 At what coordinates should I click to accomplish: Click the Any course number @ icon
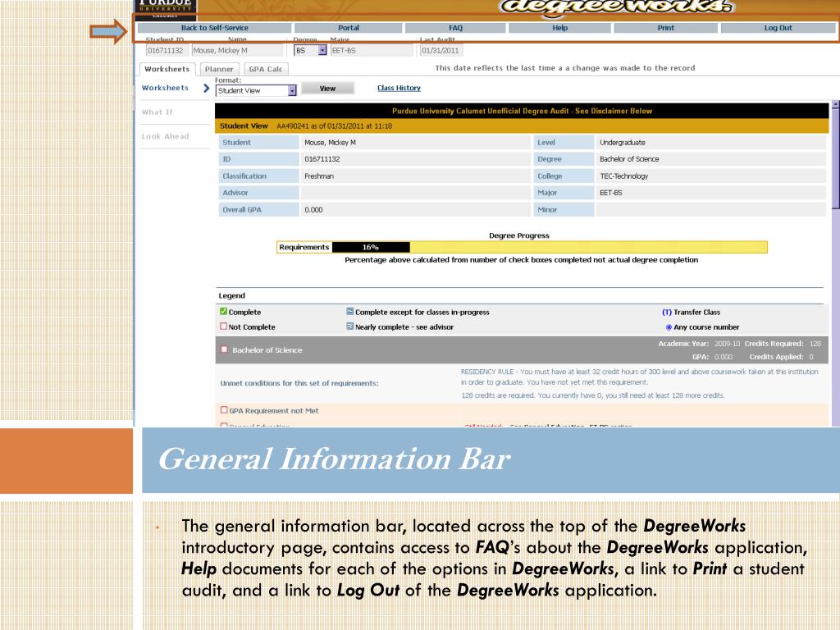tap(669, 326)
